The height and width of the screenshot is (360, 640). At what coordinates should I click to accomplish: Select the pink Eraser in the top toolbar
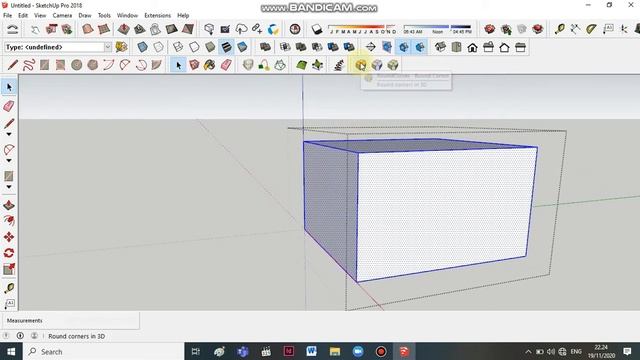coord(226,65)
